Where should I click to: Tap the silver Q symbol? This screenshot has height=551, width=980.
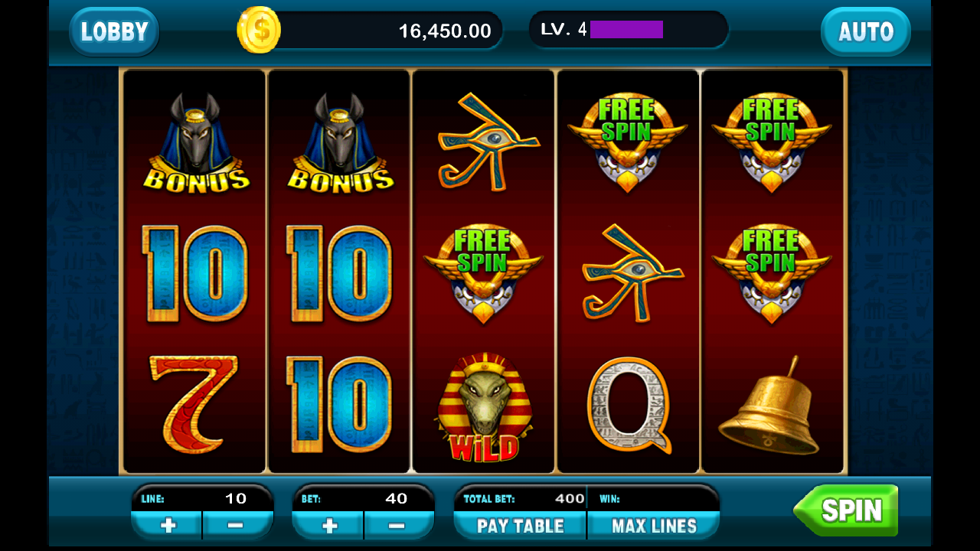pos(629,404)
